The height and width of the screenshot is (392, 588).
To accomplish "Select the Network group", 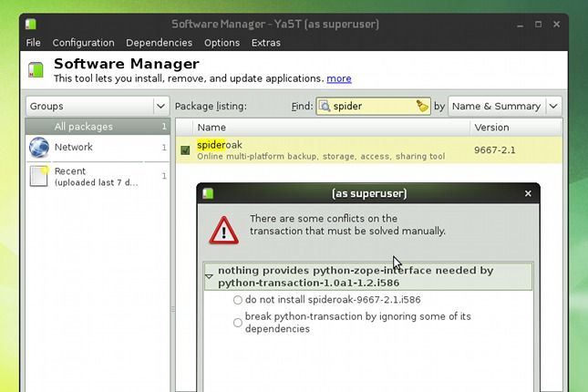I will (98, 147).
